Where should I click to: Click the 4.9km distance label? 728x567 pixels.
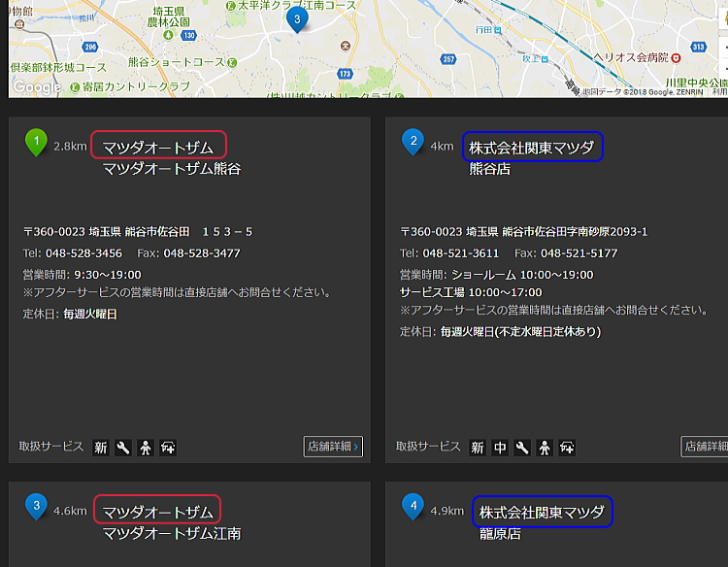point(447,511)
